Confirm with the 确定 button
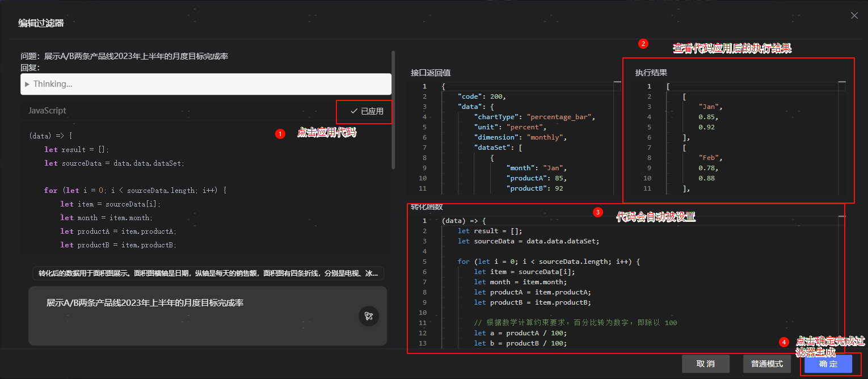 coord(828,364)
